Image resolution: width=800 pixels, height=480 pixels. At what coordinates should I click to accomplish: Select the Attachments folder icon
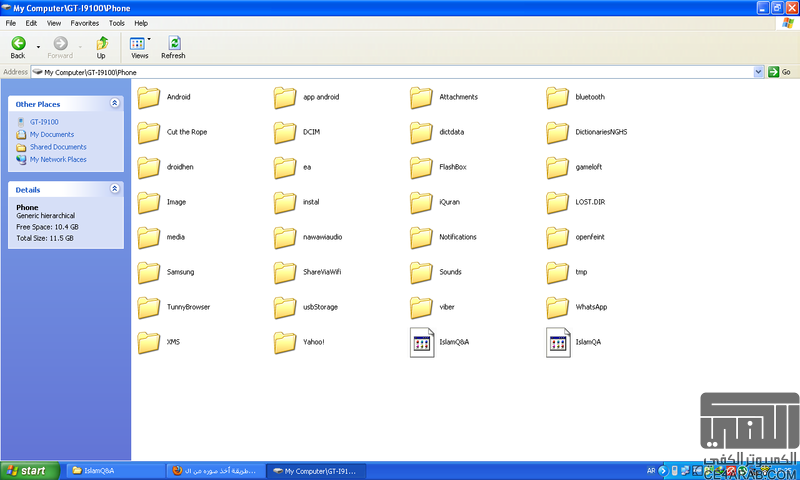[421, 97]
